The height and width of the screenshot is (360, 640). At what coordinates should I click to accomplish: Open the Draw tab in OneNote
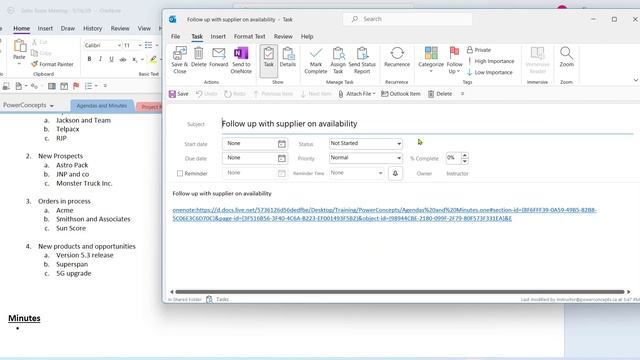point(68,28)
